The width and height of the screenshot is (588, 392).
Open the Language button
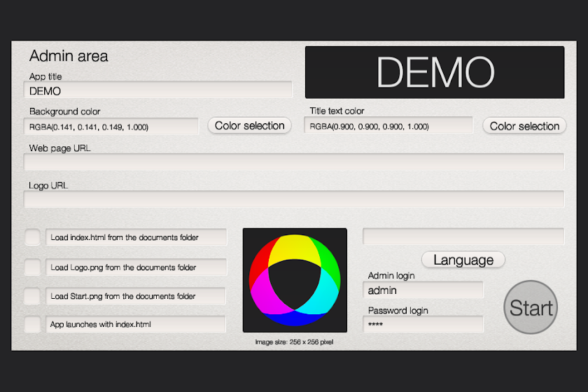[463, 260]
